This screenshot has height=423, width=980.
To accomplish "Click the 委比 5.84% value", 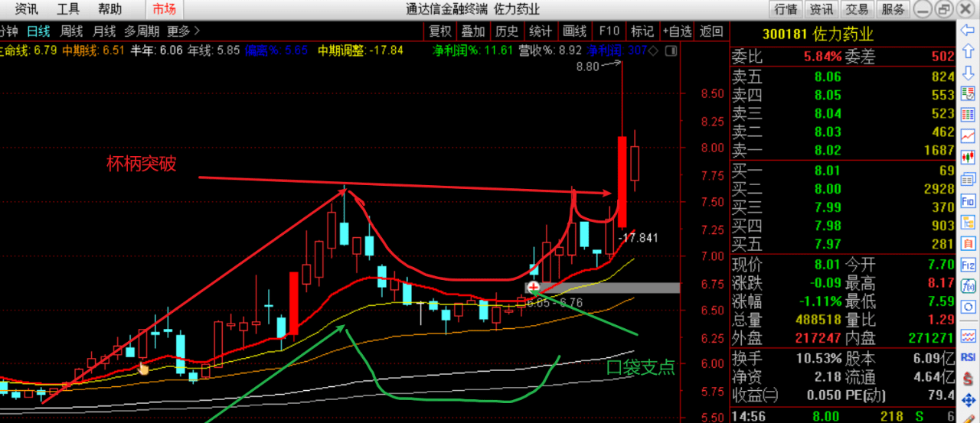I will point(822,57).
